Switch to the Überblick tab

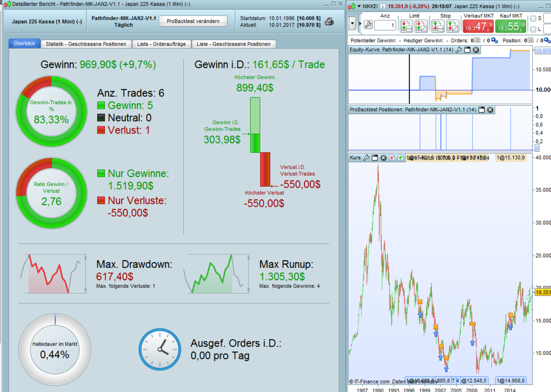point(24,43)
